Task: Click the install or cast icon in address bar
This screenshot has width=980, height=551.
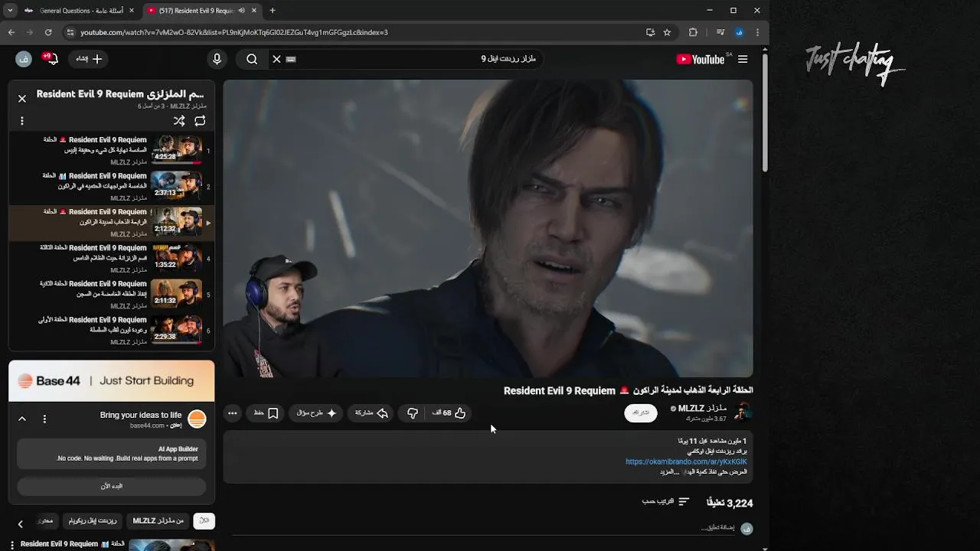Action: [650, 32]
